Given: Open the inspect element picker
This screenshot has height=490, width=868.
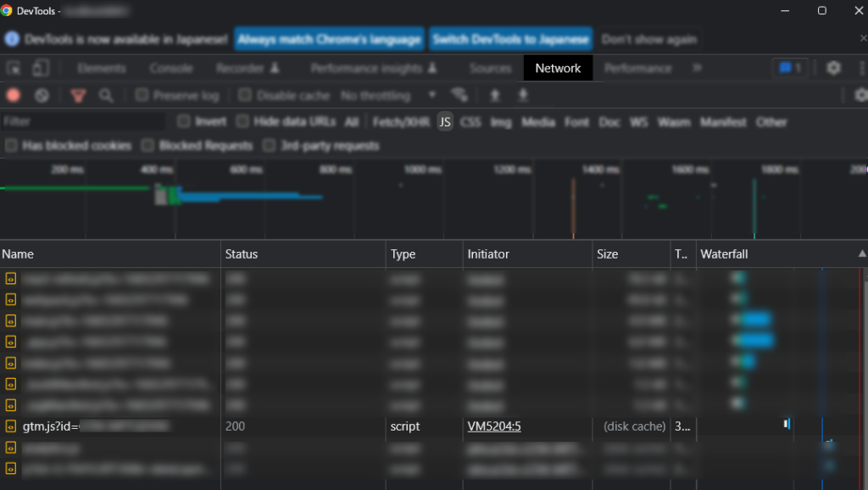Looking at the screenshot, I should (x=14, y=68).
